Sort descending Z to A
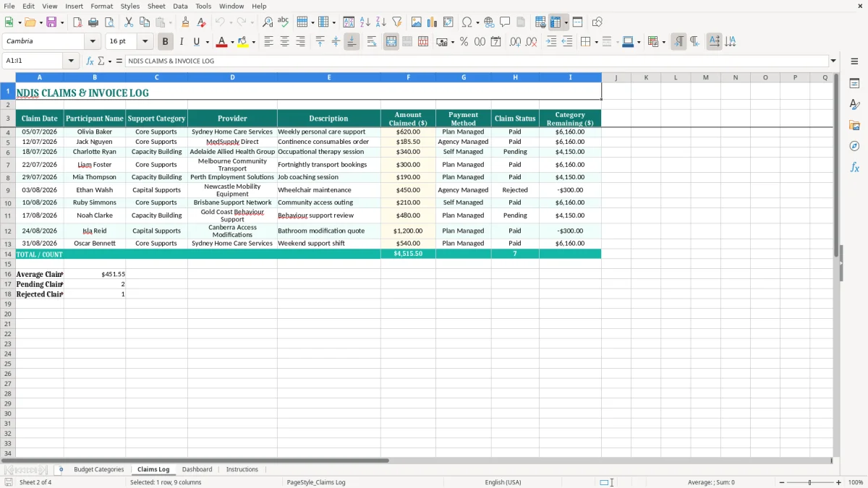The width and height of the screenshot is (868, 488). (381, 22)
